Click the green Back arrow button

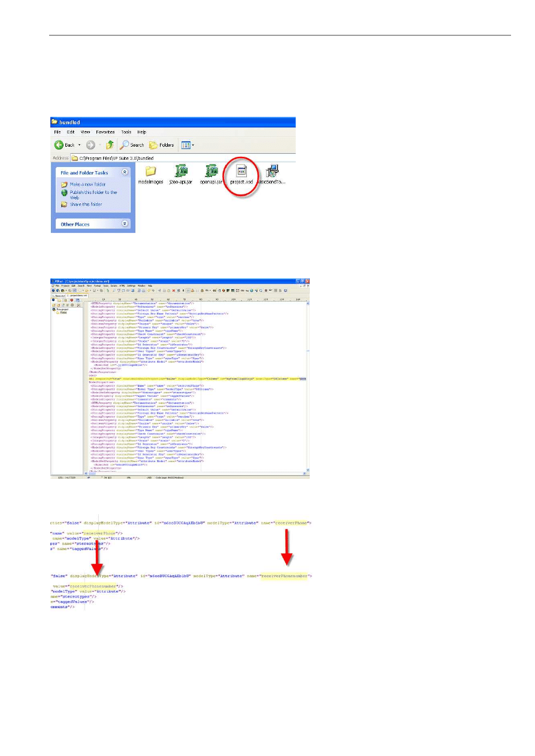(59, 145)
